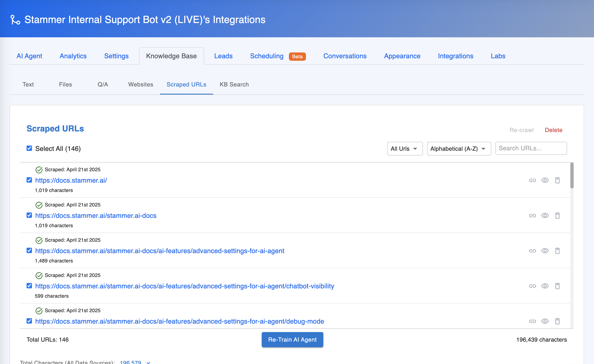Image resolution: width=594 pixels, height=364 pixels.
Task: Green scraped status icon above stammer.ai-docs link
Action: coord(39,205)
